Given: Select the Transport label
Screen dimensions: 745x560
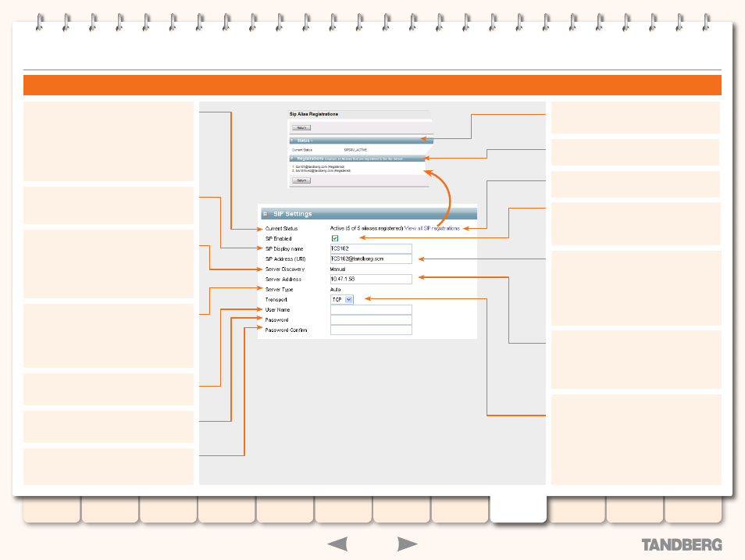Looking at the screenshot, I should coord(276,299).
